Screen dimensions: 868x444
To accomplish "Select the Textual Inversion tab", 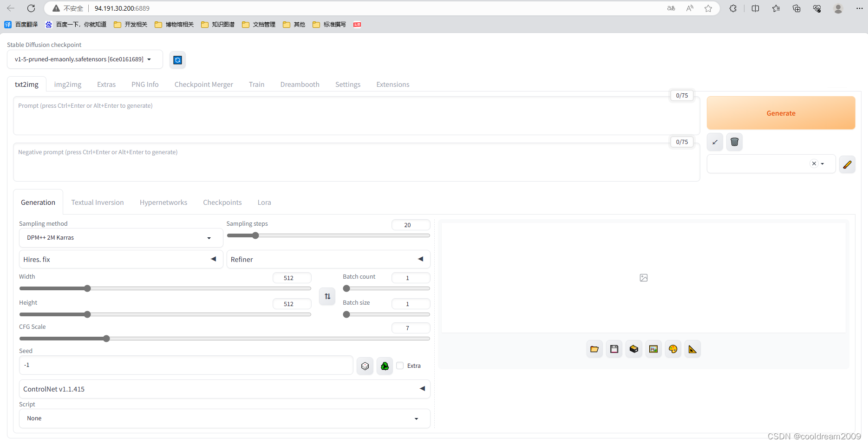I will (x=98, y=202).
